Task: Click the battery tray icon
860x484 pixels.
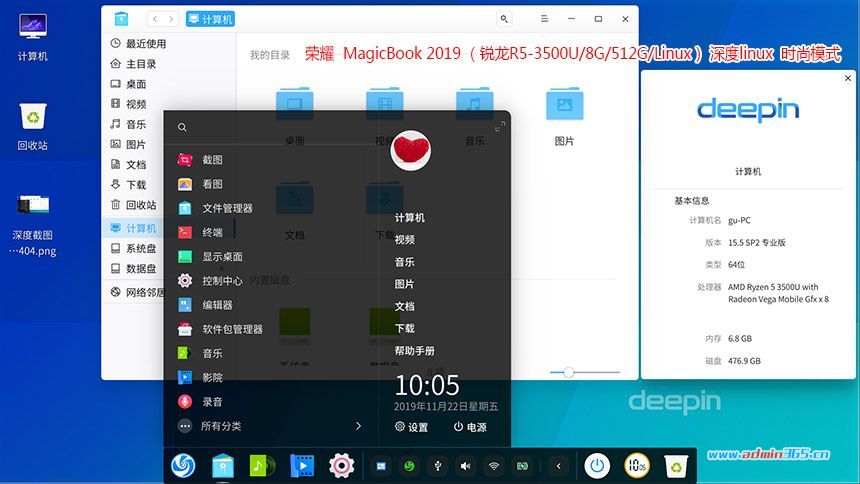Action: click(522, 466)
